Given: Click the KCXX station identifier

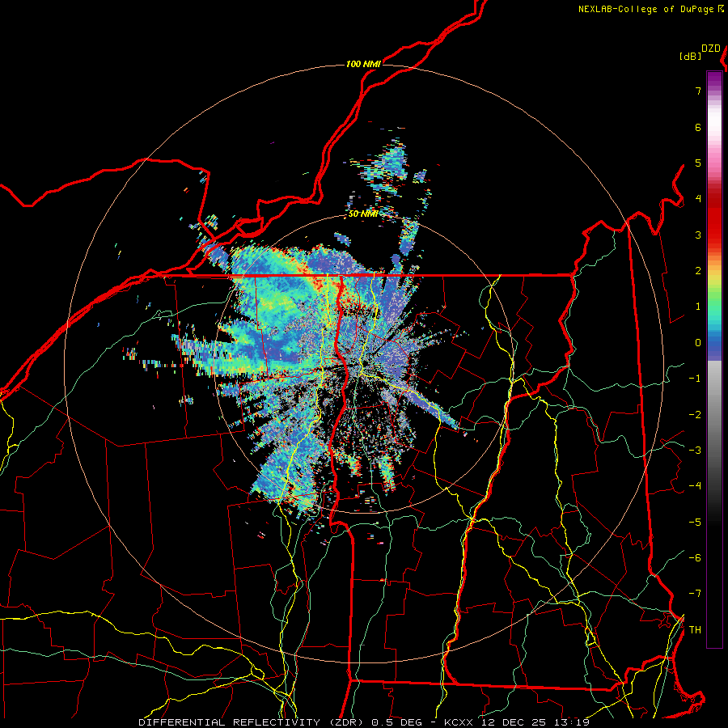Looking at the screenshot, I should 460,722.
